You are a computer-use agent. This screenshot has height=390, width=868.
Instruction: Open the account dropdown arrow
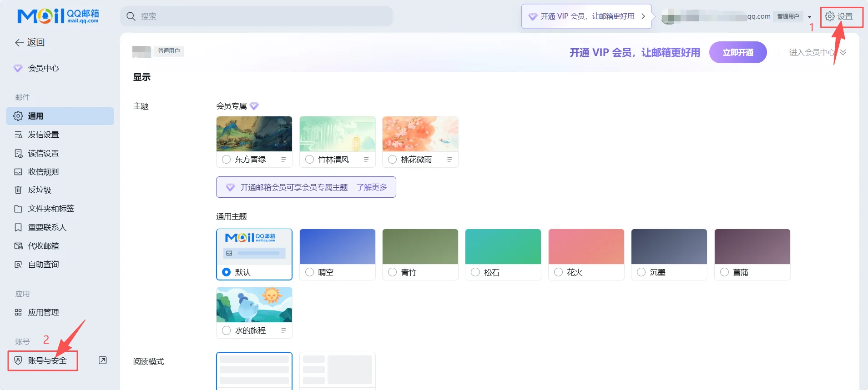tap(809, 17)
